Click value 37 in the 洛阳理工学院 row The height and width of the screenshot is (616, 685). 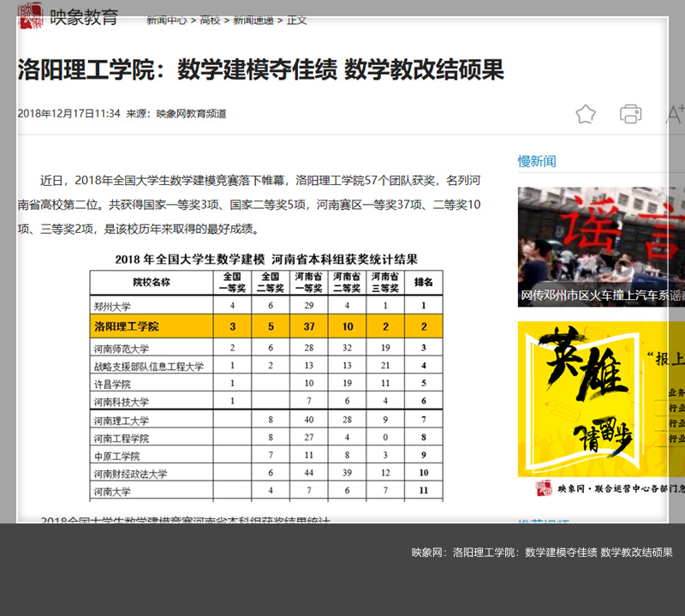(x=309, y=326)
